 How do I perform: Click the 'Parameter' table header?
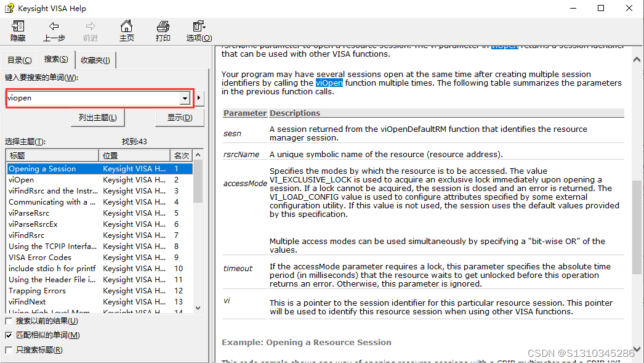click(245, 113)
